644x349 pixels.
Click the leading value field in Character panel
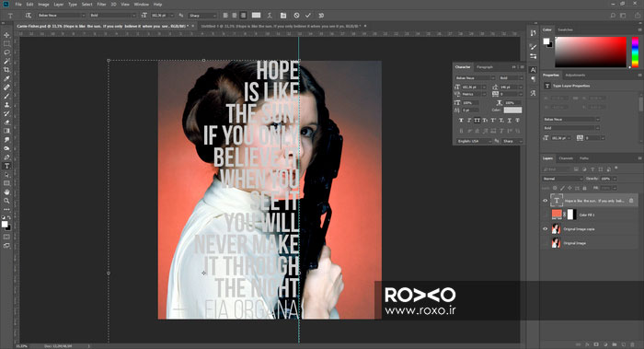point(510,87)
